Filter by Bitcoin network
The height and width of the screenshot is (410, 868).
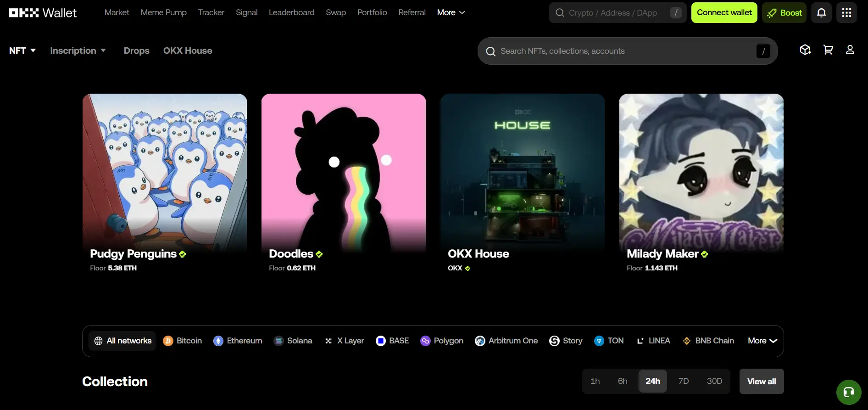[183, 341]
